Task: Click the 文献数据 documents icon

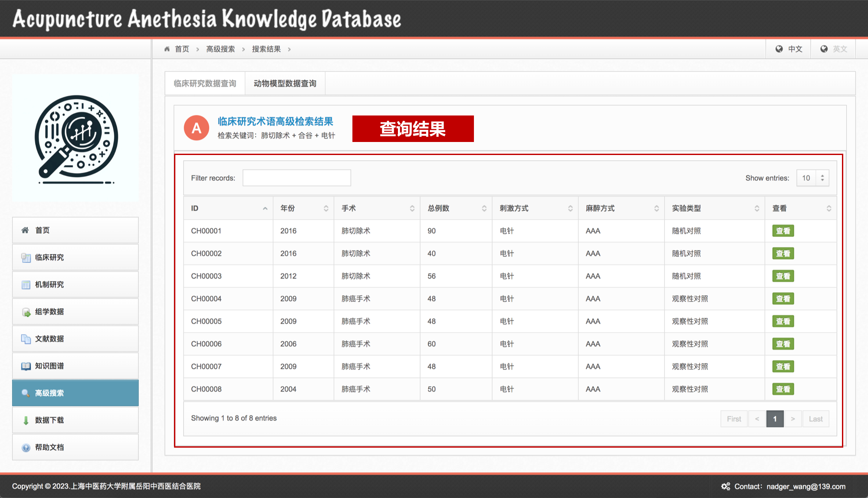Action: point(26,339)
